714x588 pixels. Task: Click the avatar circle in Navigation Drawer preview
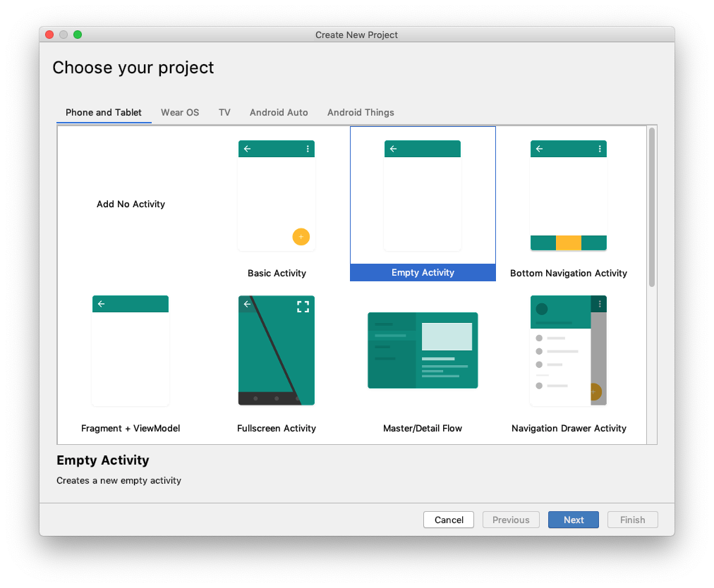(x=542, y=309)
